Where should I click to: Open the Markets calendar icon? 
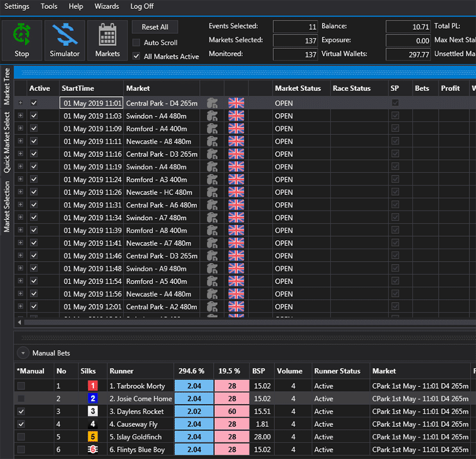pos(108,40)
